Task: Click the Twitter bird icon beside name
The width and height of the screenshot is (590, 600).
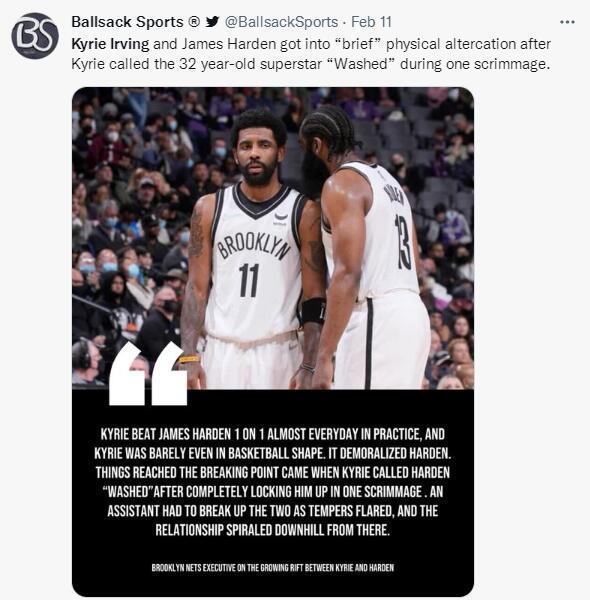Action: point(212,22)
